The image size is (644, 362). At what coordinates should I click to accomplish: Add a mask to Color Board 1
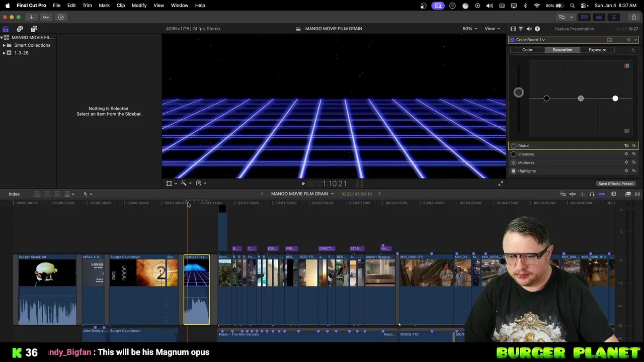click(609, 40)
